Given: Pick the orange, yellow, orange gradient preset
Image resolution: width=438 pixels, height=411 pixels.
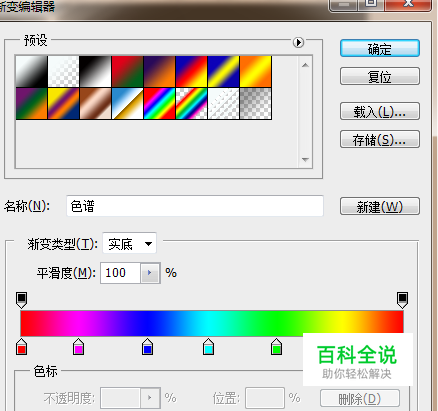Looking at the screenshot, I should (256, 71).
